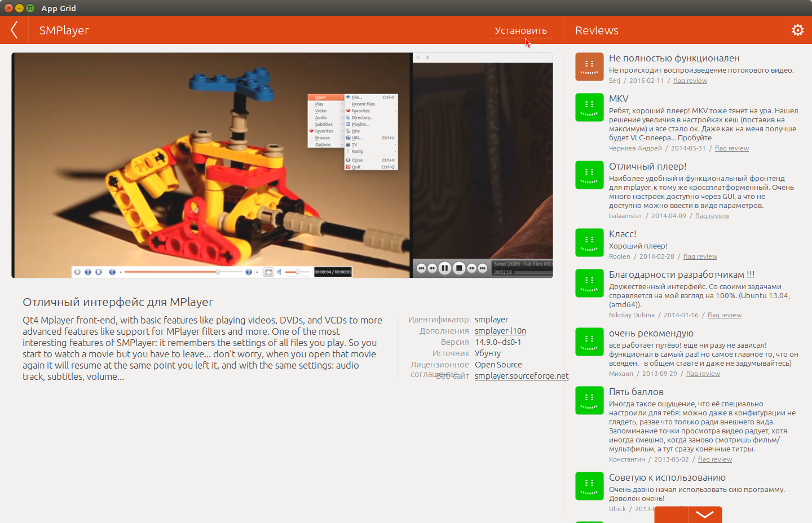Click the orange rating icon for Не полностью функционален
The image size is (812, 523).
point(589,67)
